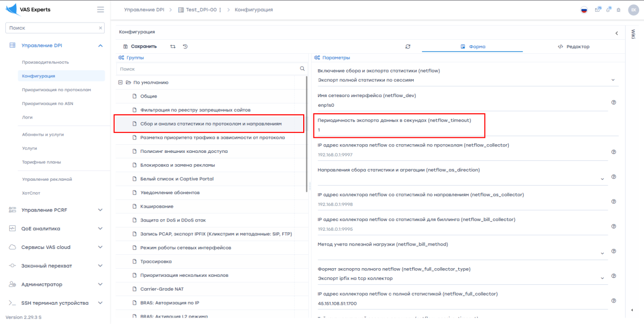Open the netflow statistics export mode dropdown
644x324 pixels.
tap(613, 80)
